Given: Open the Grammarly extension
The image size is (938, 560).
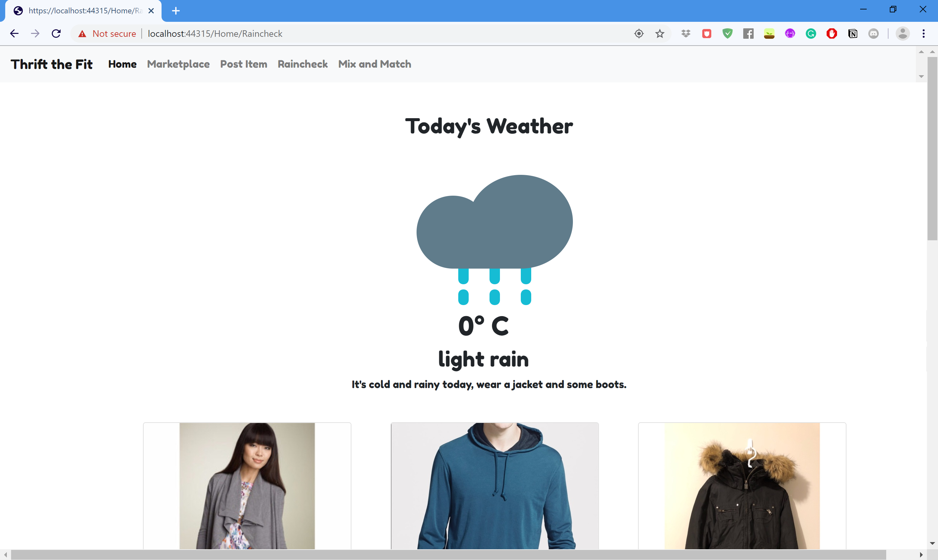Looking at the screenshot, I should click(x=811, y=34).
